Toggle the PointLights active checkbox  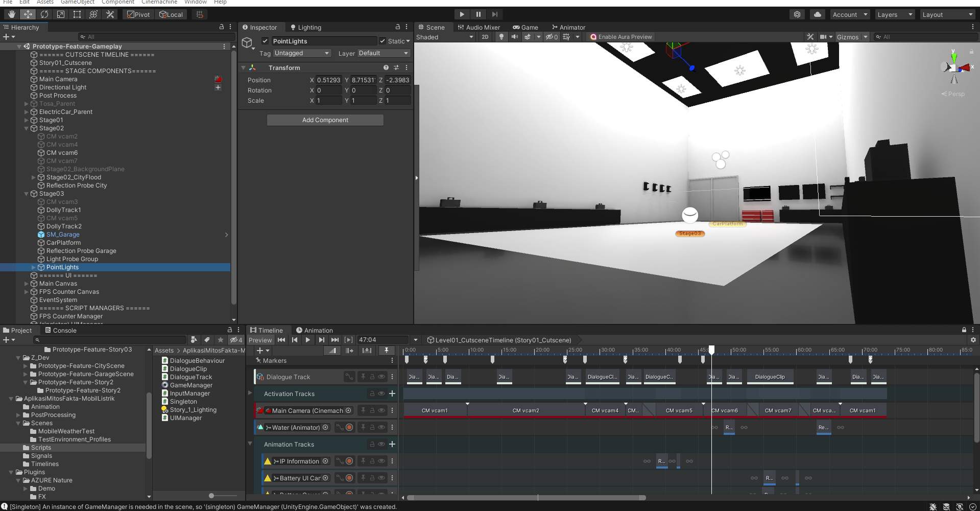265,41
